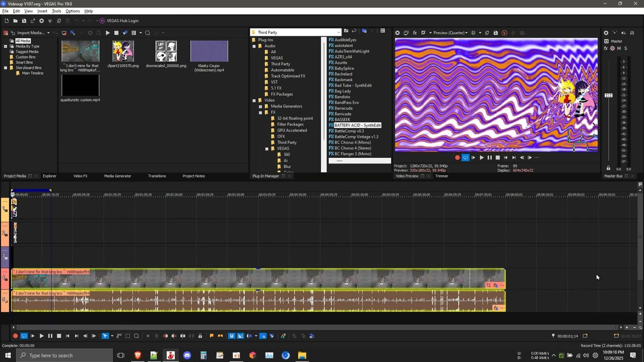Click the Cut scissors icon in main toolbar

point(50,21)
